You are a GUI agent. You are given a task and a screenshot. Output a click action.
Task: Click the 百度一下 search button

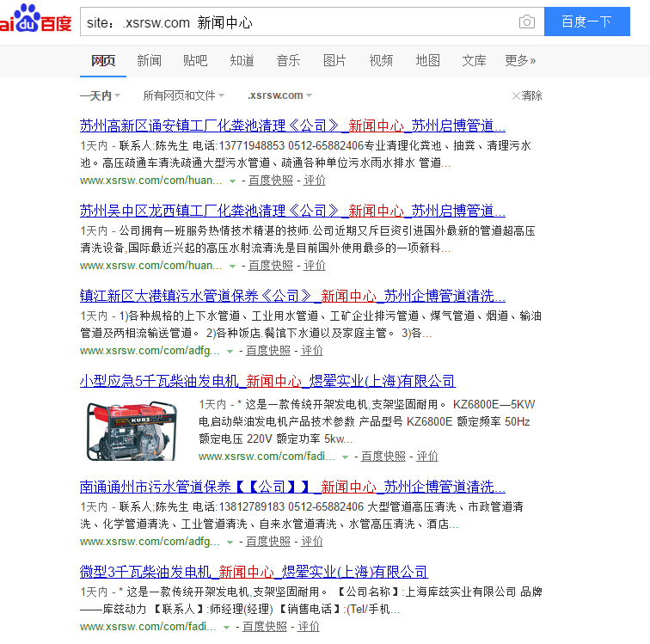pos(586,21)
